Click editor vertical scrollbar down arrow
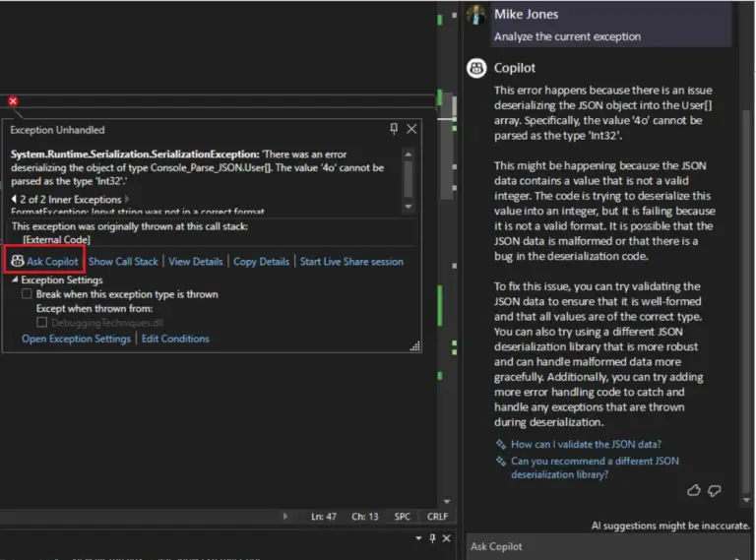 pyautogui.click(x=447, y=501)
